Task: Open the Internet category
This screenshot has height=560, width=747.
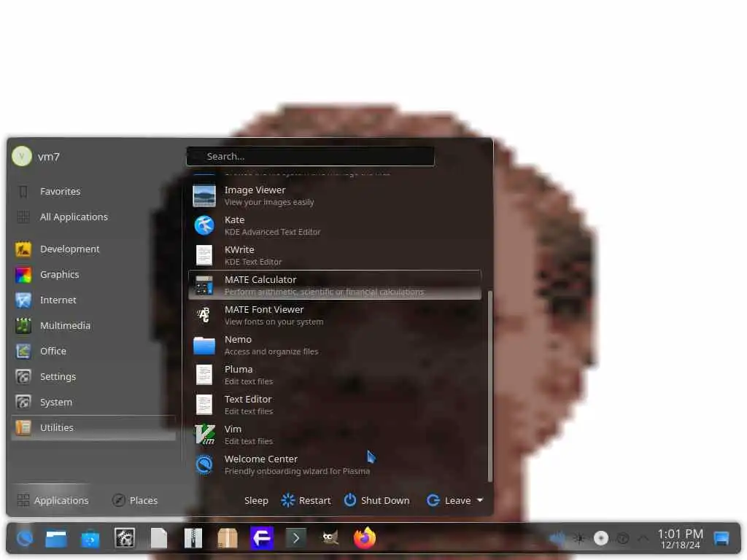Action: pyautogui.click(x=94, y=300)
